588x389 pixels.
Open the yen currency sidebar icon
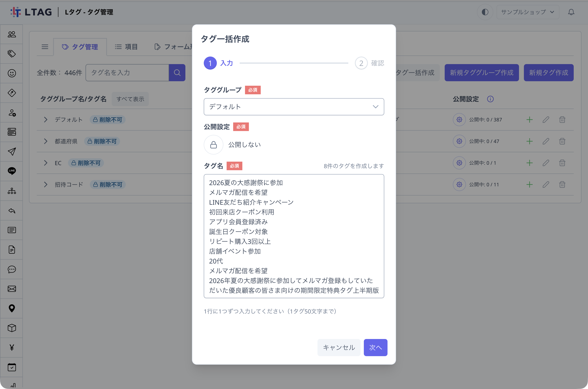coord(12,347)
